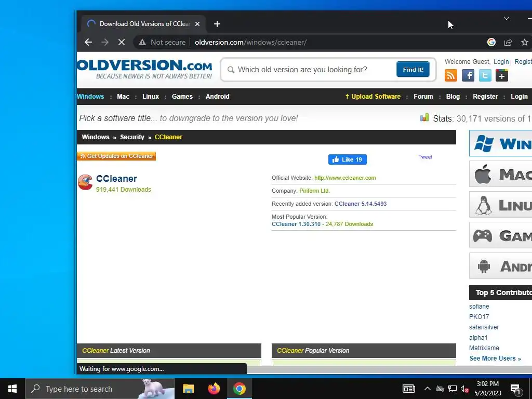Image resolution: width=532 pixels, height=399 pixels.
Task: Click the CCleaner logo icon
Action: tap(85, 182)
